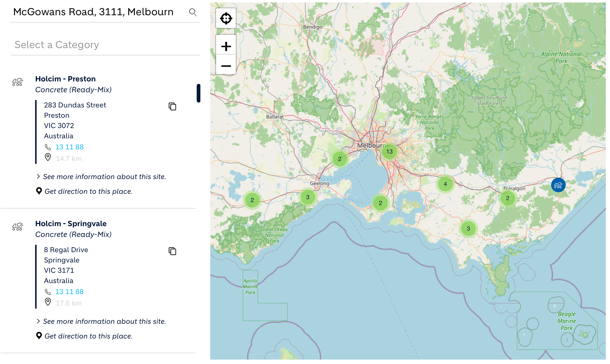Click the Upper Goulburn State Forest label

(x=489, y=100)
